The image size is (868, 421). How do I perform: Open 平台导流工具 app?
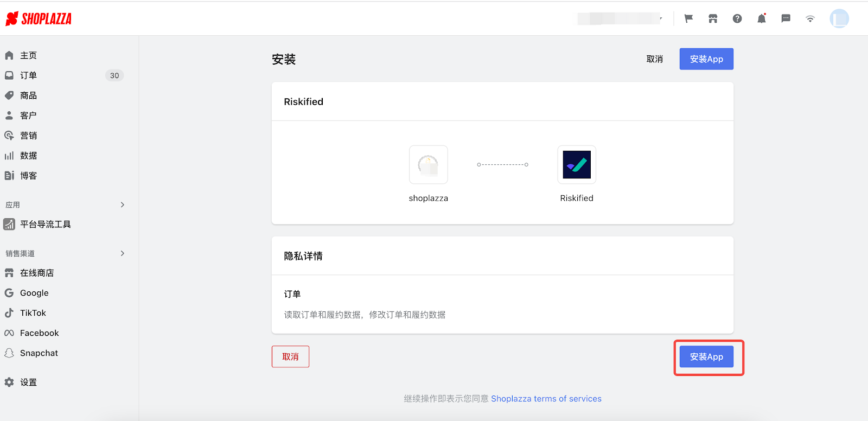pos(46,224)
